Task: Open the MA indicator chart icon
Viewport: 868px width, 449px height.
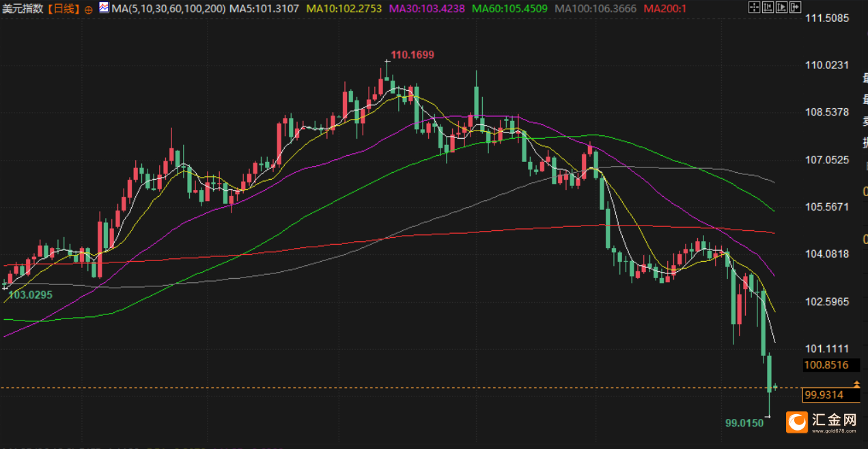Action: (103, 8)
